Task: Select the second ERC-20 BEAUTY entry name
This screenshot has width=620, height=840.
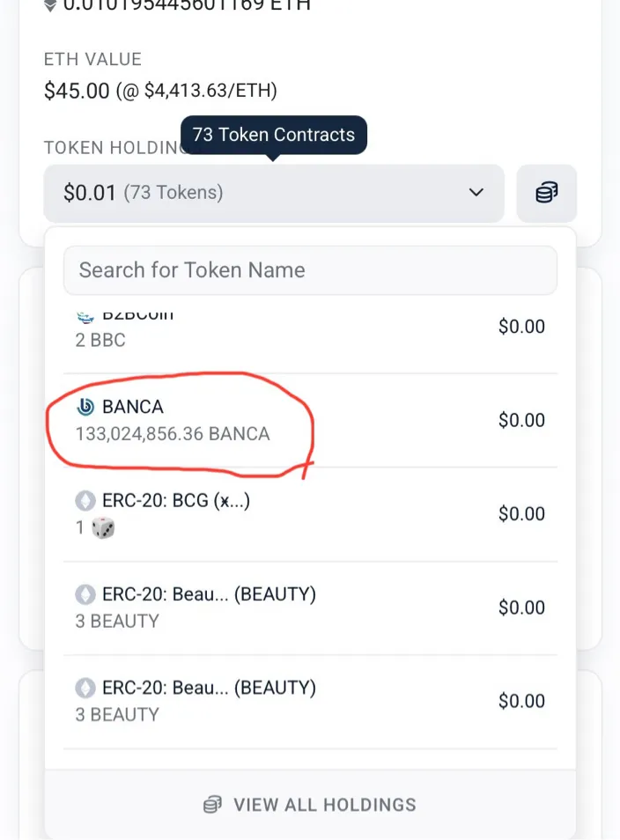Action: (x=209, y=688)
